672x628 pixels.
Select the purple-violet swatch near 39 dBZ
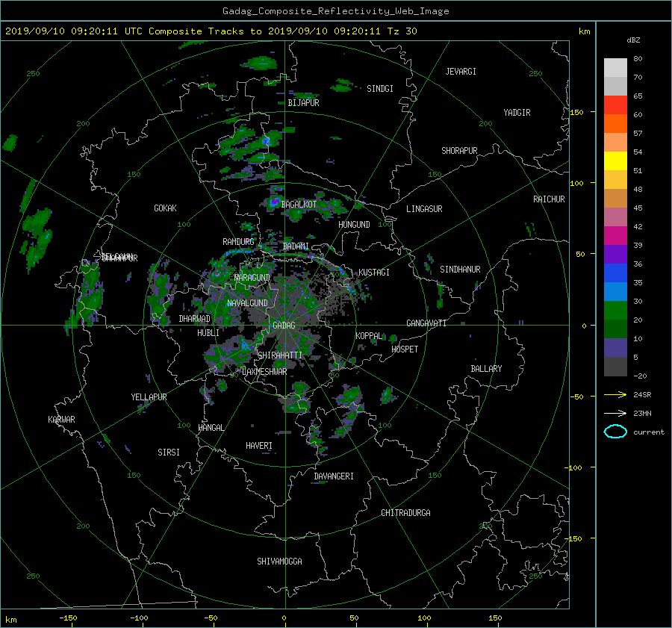615,255
